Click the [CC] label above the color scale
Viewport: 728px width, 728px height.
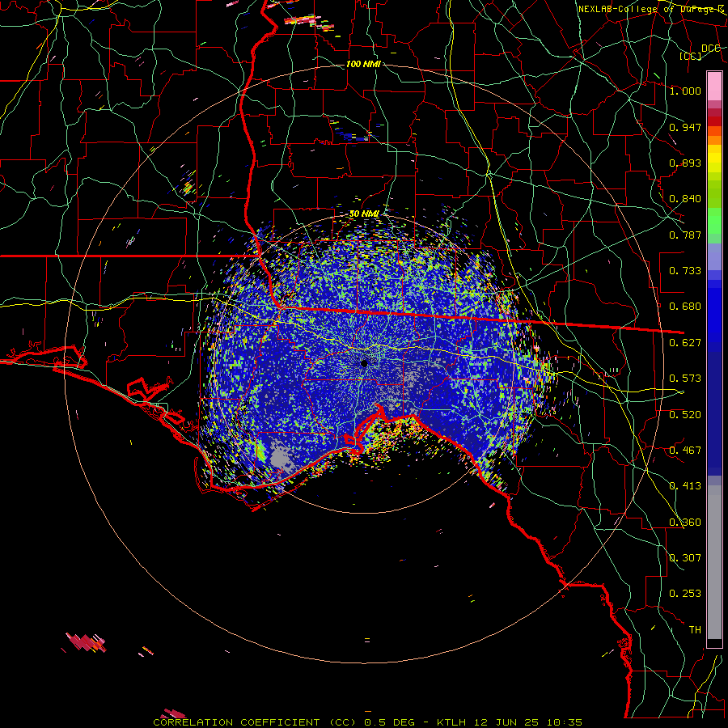click(691, 56)
